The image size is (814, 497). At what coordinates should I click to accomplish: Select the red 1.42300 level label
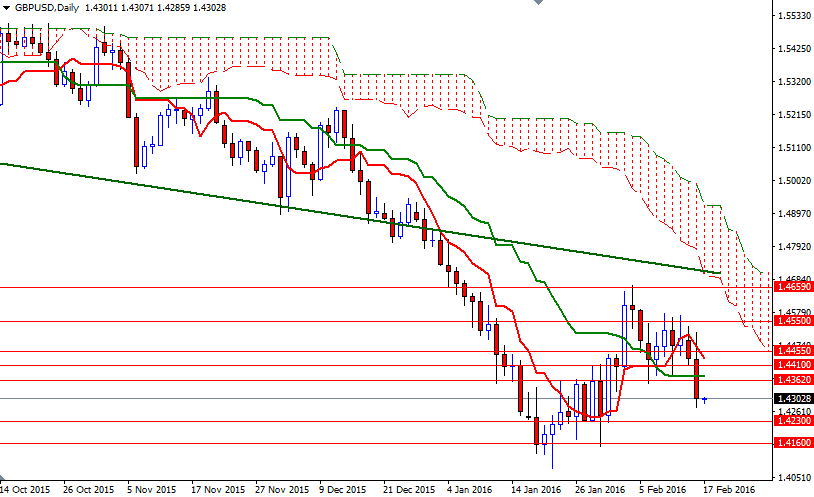pos(793,421)
